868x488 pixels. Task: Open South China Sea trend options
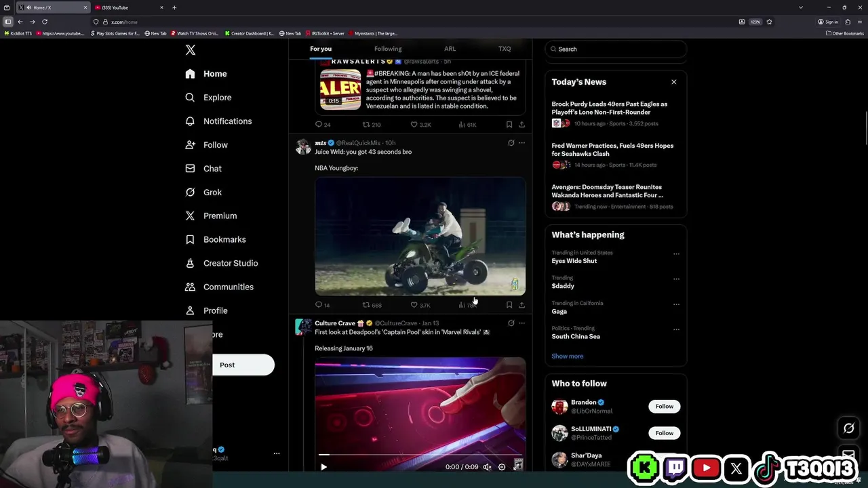click(676, 329)
